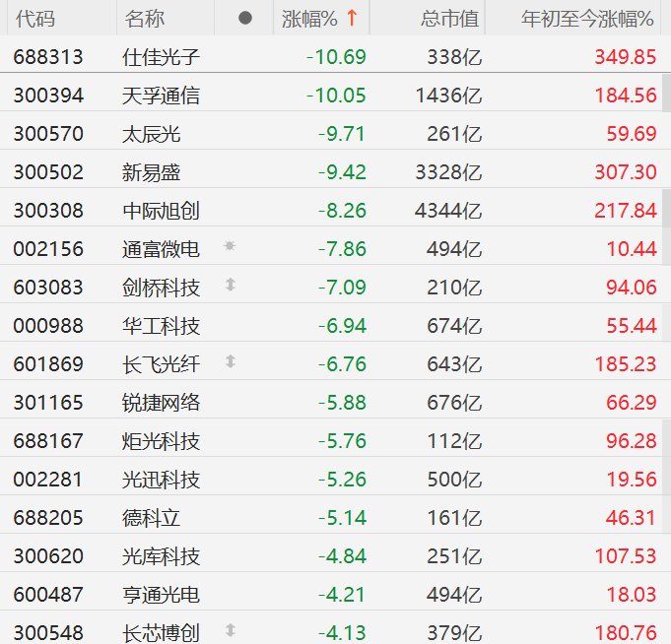Click the -9.42 change value
The height and width of the screenshot is (644, 671).
[342, 172]
